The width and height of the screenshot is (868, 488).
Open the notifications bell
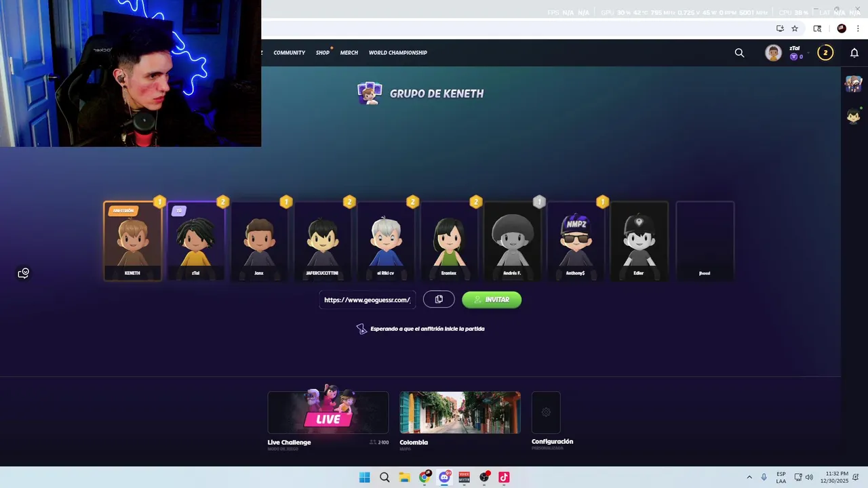tap(854, 53)
